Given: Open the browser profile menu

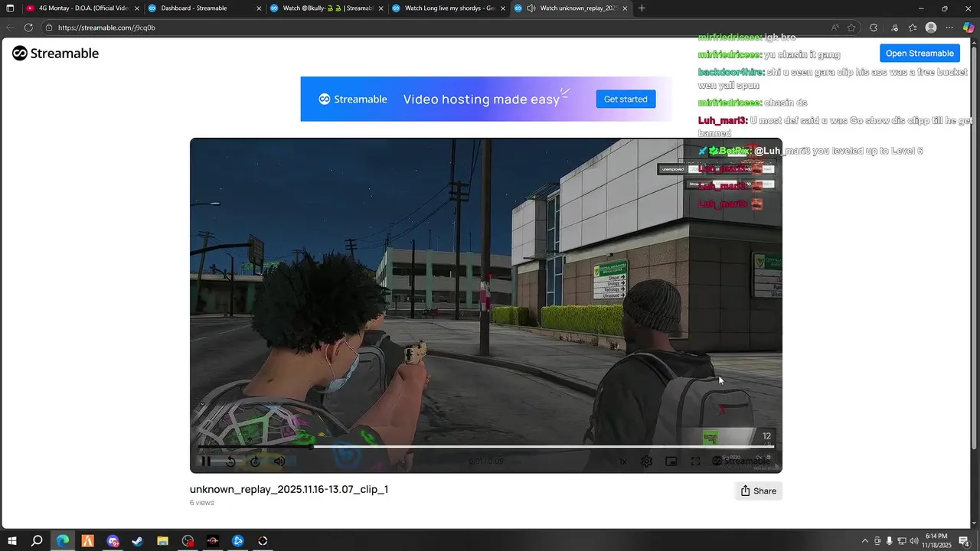Looking at the screenshot, I should pos(931,28).
